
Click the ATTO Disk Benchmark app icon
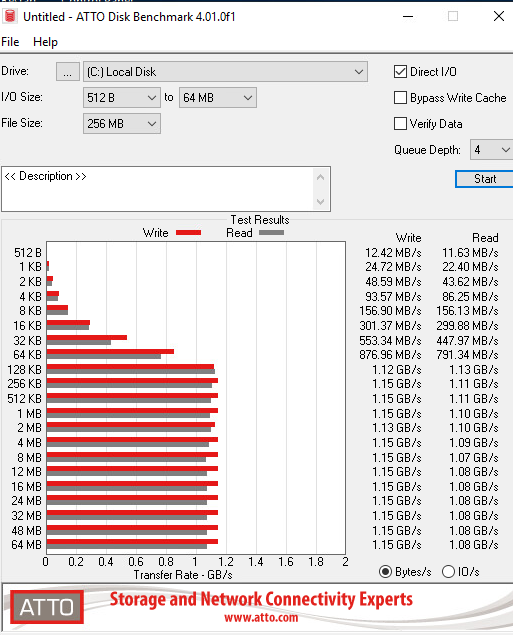[10, 17]
